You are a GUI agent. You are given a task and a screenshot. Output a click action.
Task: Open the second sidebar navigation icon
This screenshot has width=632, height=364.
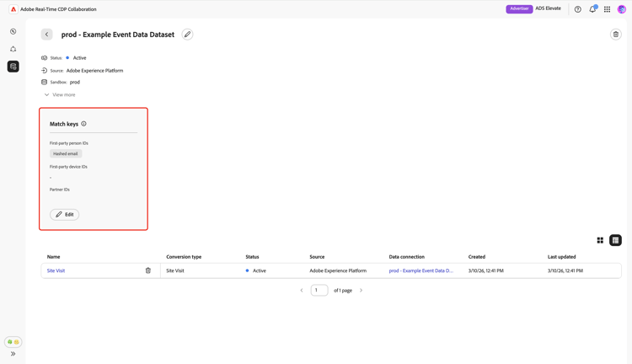pyautogui.click(x=13, y=49)
